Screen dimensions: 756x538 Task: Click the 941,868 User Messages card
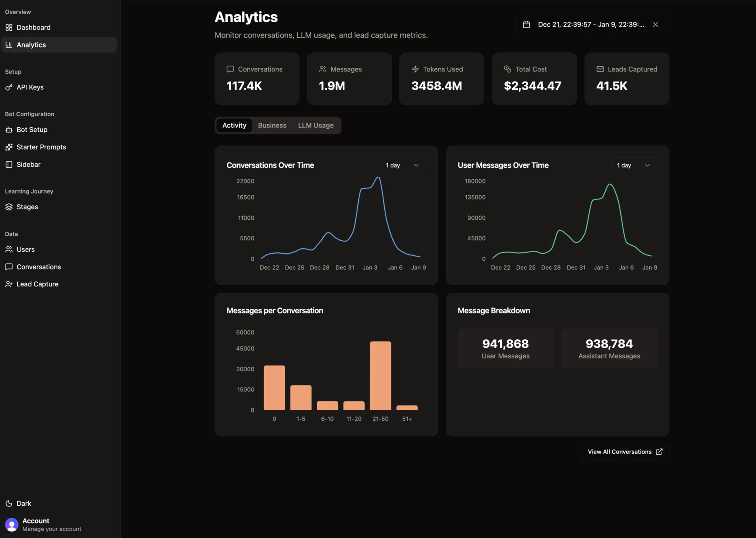(x=506, y=348)
